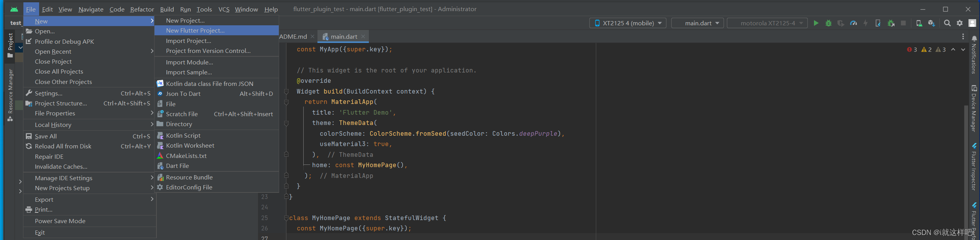Open the profiler speedometer icon
This screenshot has width=980, height=240.
pos(853,23)
